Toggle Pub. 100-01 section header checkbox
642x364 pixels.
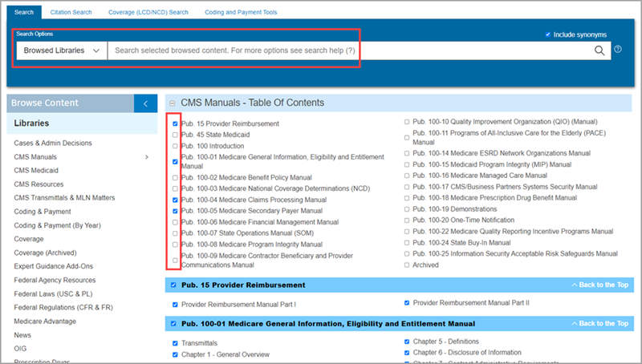coord(173,323)
